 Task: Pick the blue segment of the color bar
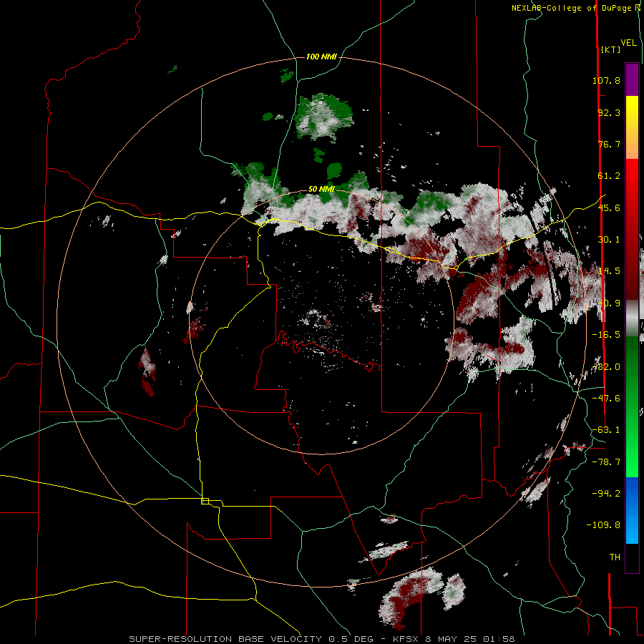tap(632, 510)
